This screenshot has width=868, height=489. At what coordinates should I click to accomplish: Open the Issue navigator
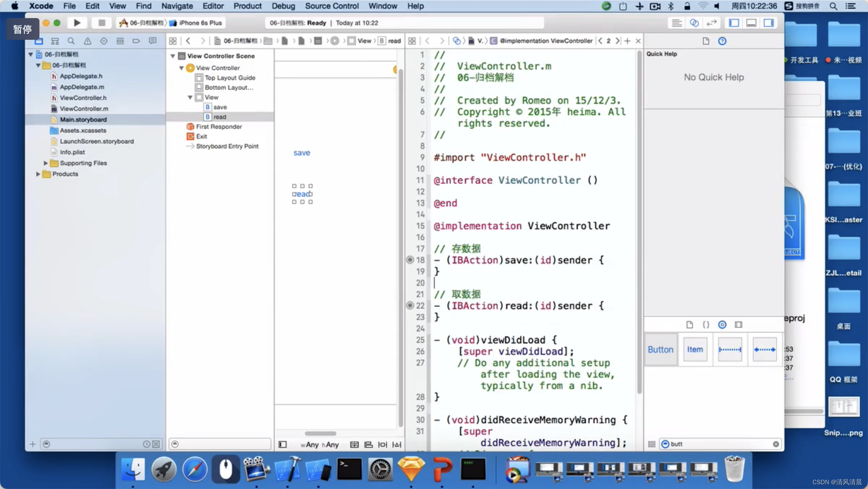tap(88, 41)
